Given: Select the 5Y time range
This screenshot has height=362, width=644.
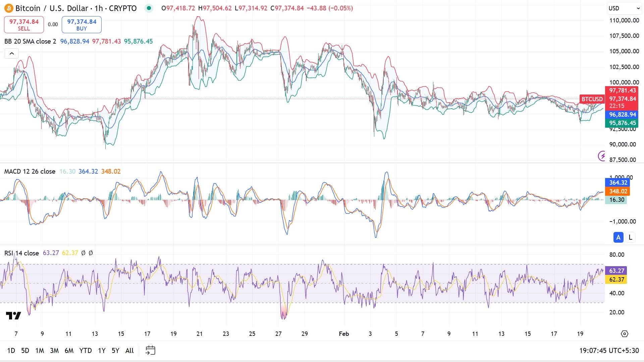Looking at the screenshot, I should tap(115, 351).
